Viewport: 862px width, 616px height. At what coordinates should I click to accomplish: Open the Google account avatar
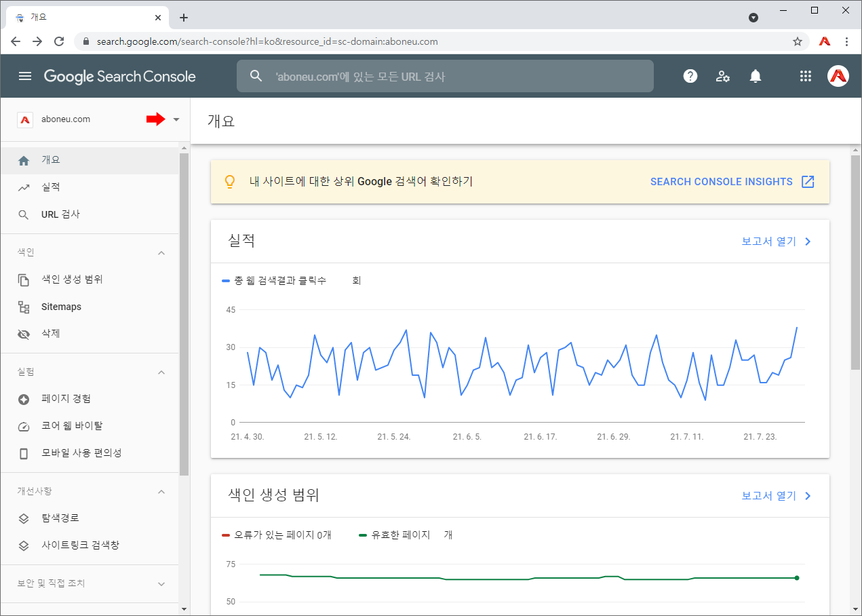point(838,76)
